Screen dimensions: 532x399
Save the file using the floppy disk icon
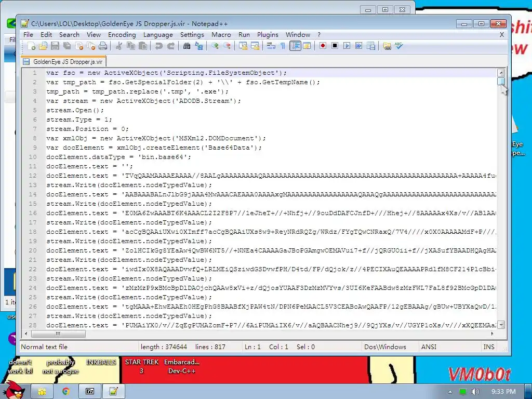tap(55, 46)
